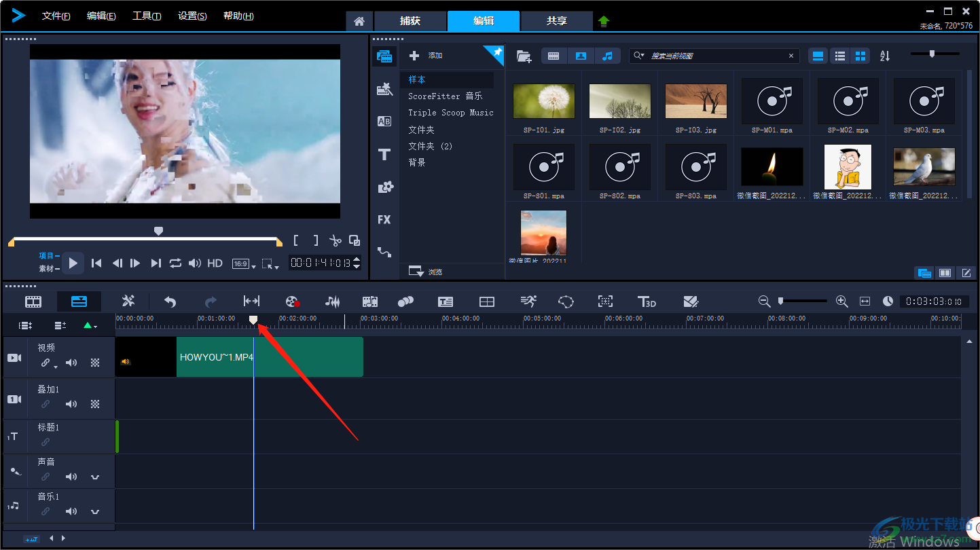Open the motion tracking tool
The width and height of the screenshot is (980, 550).
(405, 301)
